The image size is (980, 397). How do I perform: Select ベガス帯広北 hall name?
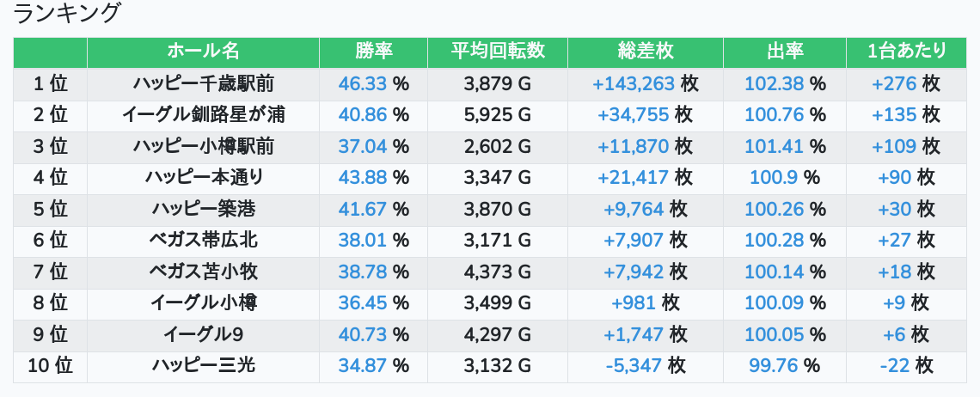pos(203,241)
